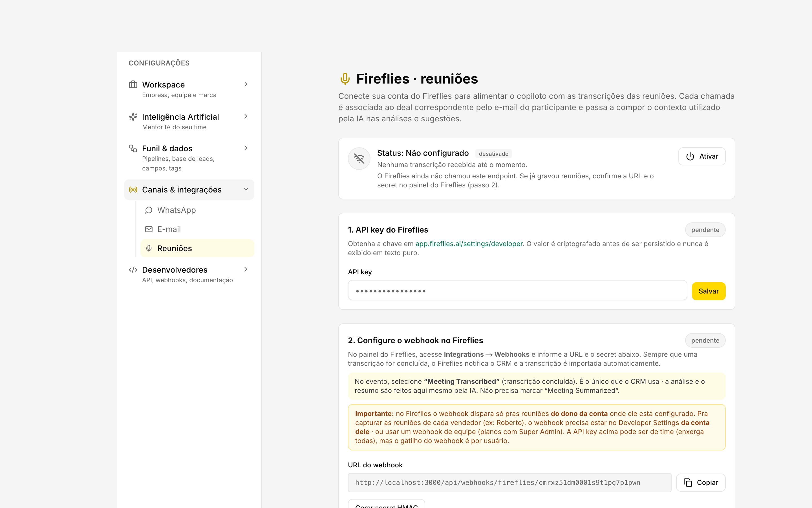The width and height of the screenshot is (812, 508).
Task: Open Desenvolvedores settings section
Action: coord(189,275)
